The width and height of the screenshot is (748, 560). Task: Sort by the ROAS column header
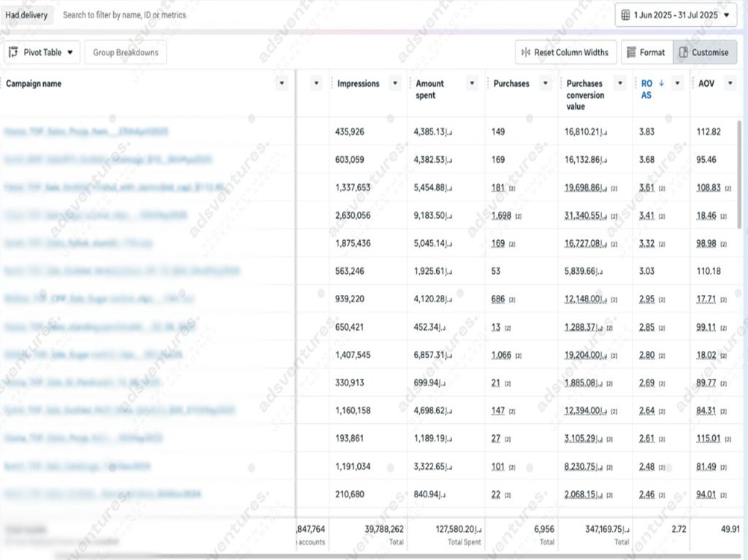click(x=646, y=89)
